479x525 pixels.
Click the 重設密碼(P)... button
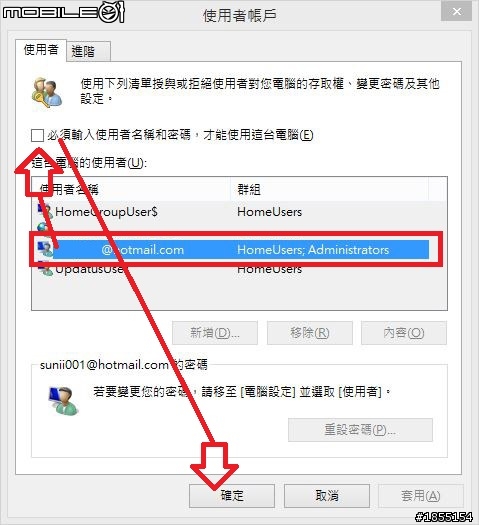pos(360,430)
